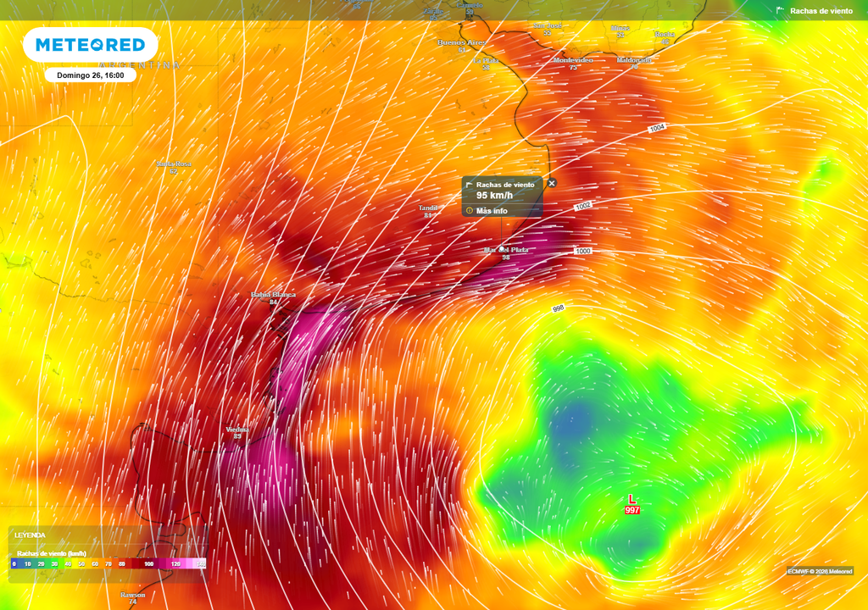Click the 100 km/h dark red legend swatch
This screenshot has height=610, width=868.
[x=149, y=563]
